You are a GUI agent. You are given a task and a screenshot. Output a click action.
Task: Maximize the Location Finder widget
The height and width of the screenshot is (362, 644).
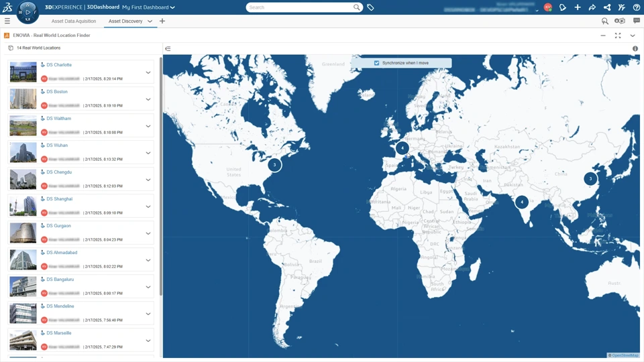click(618, 36)
